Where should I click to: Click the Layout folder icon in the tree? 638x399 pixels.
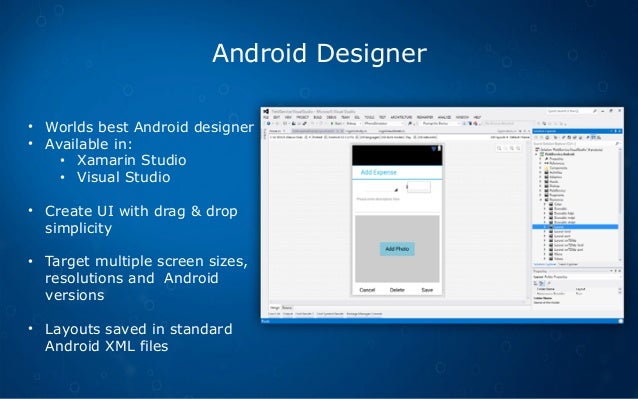click(x=551, y=227)
